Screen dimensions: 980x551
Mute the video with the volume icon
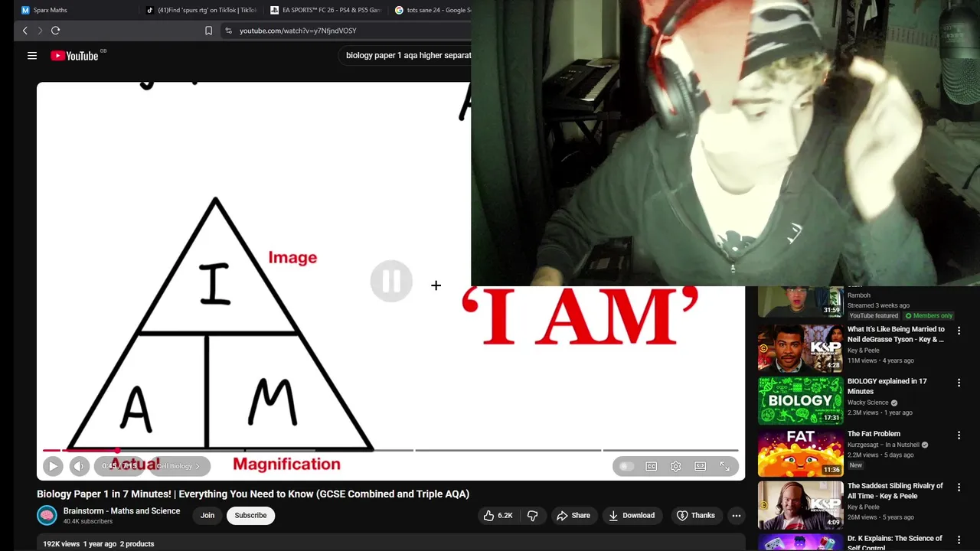[80, 465]
